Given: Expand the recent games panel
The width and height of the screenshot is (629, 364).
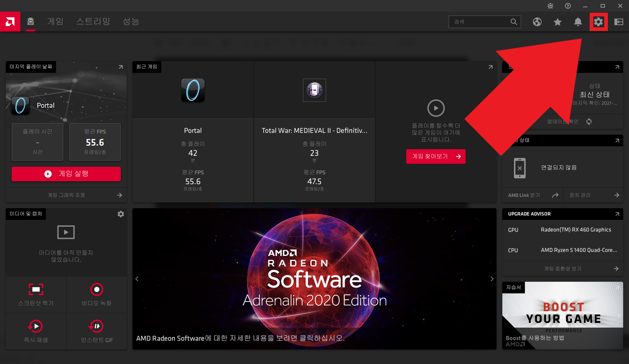Looking at the screenshot, I should click(x=491, y=67).
